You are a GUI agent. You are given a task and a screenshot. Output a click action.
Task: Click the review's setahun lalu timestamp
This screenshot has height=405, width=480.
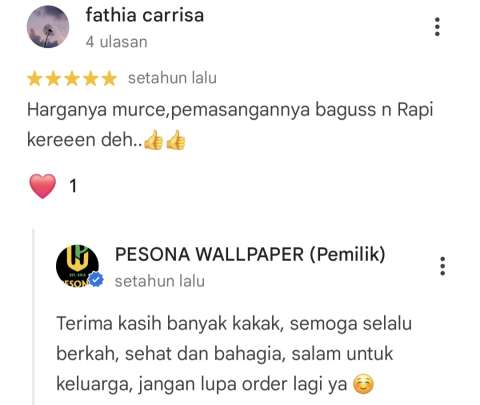(x=172, y=78)
